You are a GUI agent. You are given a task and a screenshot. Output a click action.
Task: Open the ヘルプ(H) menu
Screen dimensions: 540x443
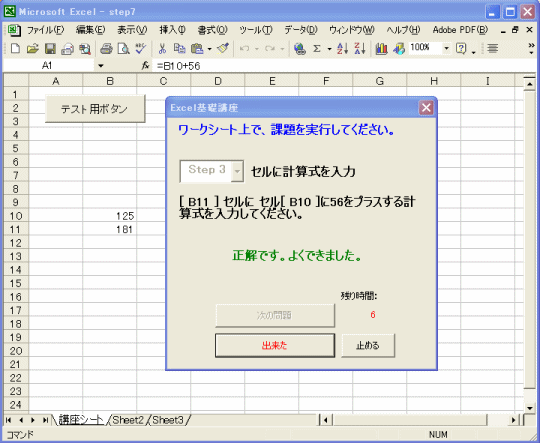[403, 30]
